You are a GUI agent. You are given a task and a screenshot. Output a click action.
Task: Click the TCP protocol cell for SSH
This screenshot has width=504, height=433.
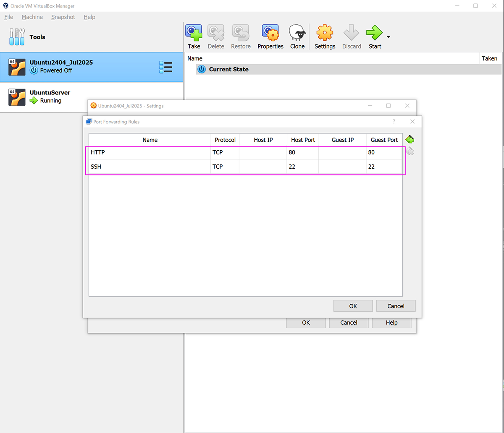tap(225, 167)
